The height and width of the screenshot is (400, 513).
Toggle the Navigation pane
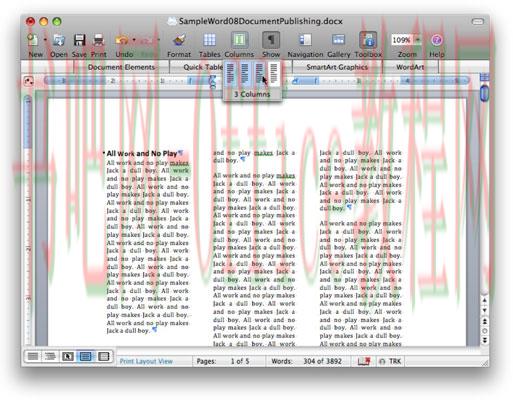click(305, 40)
